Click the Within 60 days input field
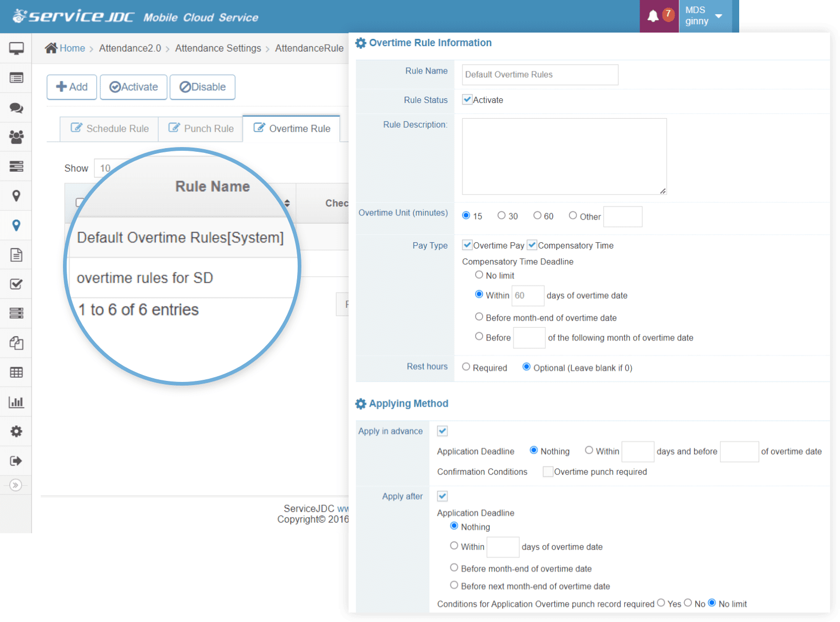Screen dimensions: 840x622 [528, 295]
